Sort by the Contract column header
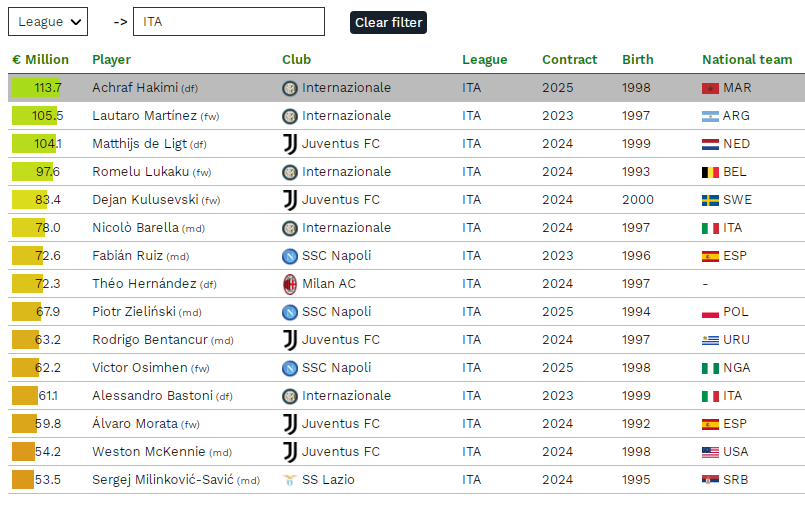Screen dimensions: 805x510 (569, 60)
